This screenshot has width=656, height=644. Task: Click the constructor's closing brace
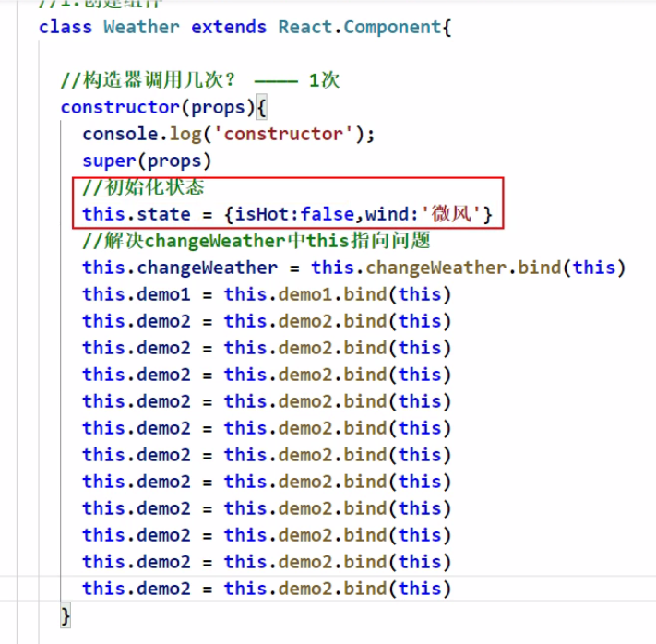66,616
